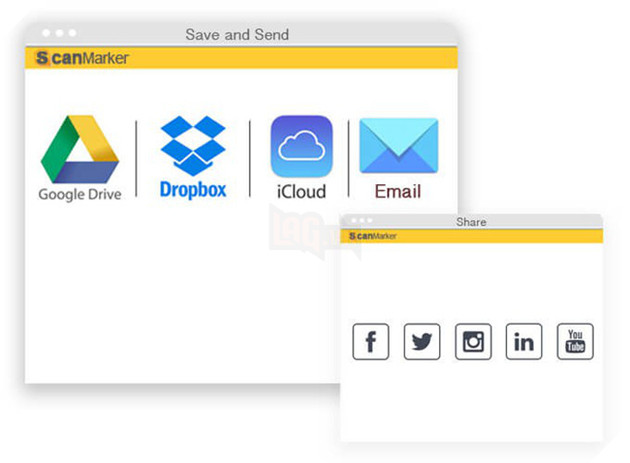Share via the LinkedIn icon
This screenshot has height=463, width=630.
524,342
